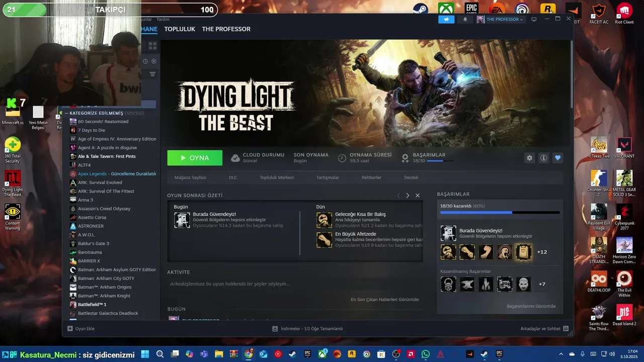
Task: Switch library to grid view icon
Action: [x=152, y=45]
